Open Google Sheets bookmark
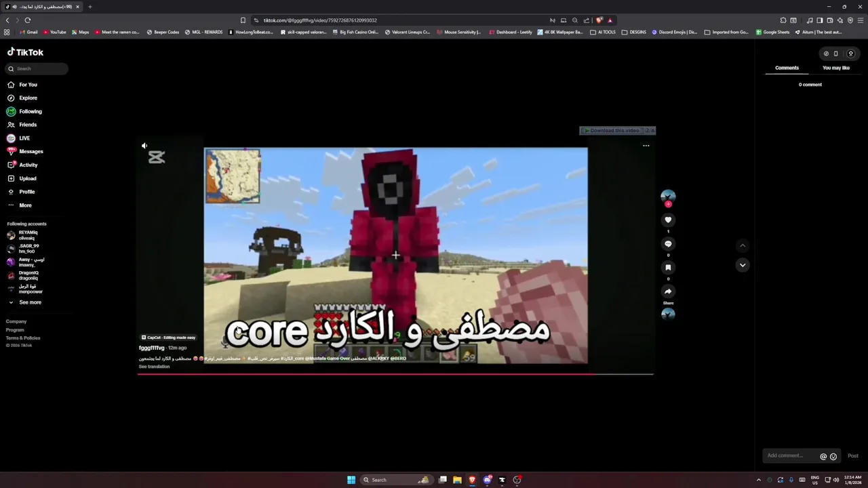The width and height of the screenshot is (868, 488). (x=772, y=32)
